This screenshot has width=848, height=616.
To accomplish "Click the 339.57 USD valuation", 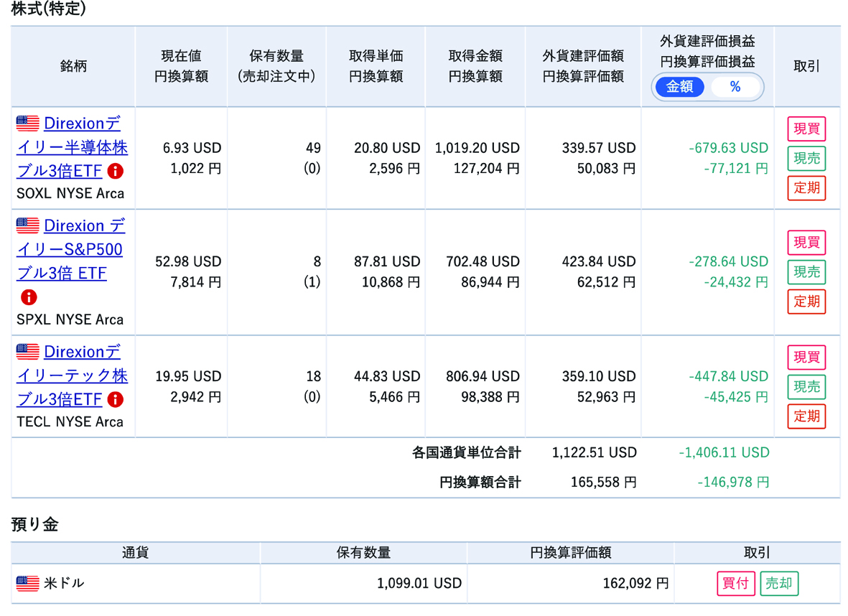I will click(x=599, y=148).
